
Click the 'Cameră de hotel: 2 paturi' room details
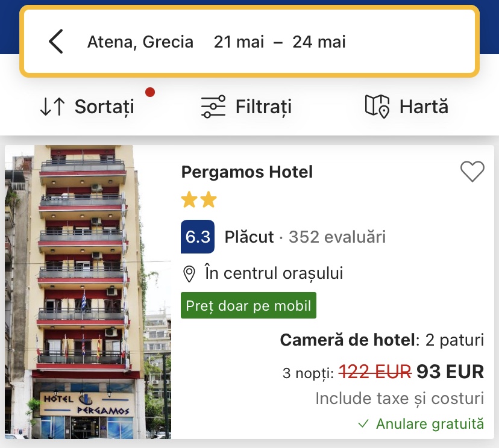point(382,340)
